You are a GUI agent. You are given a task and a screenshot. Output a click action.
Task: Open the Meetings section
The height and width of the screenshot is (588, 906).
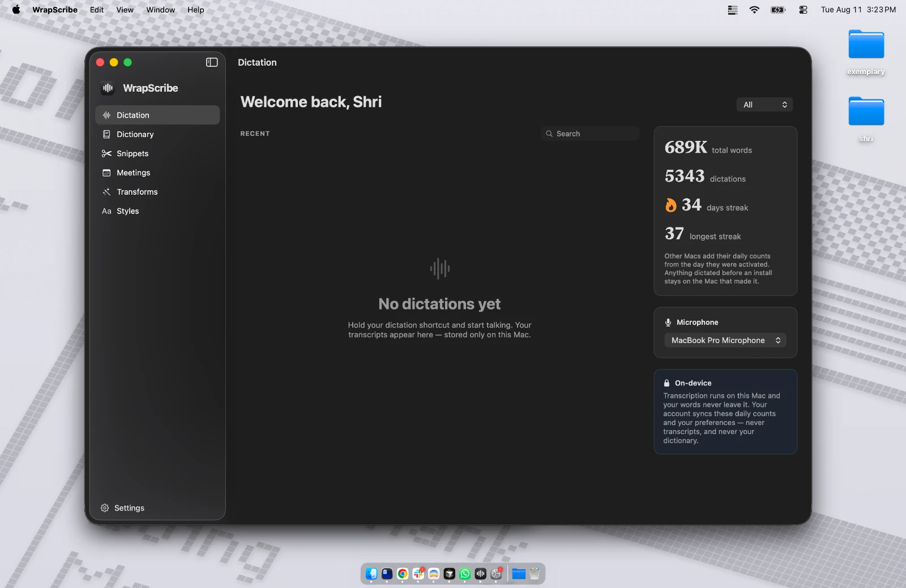tap(157, 173)
